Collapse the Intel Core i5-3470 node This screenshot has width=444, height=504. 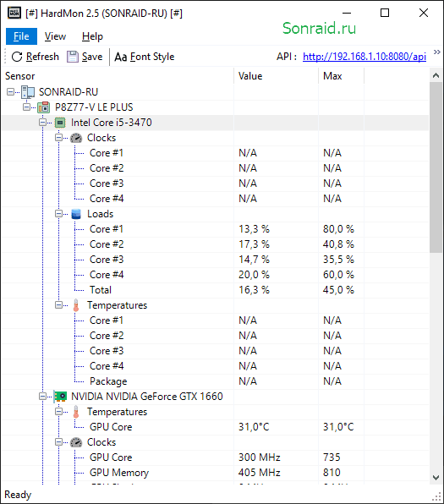click(42, 123)
